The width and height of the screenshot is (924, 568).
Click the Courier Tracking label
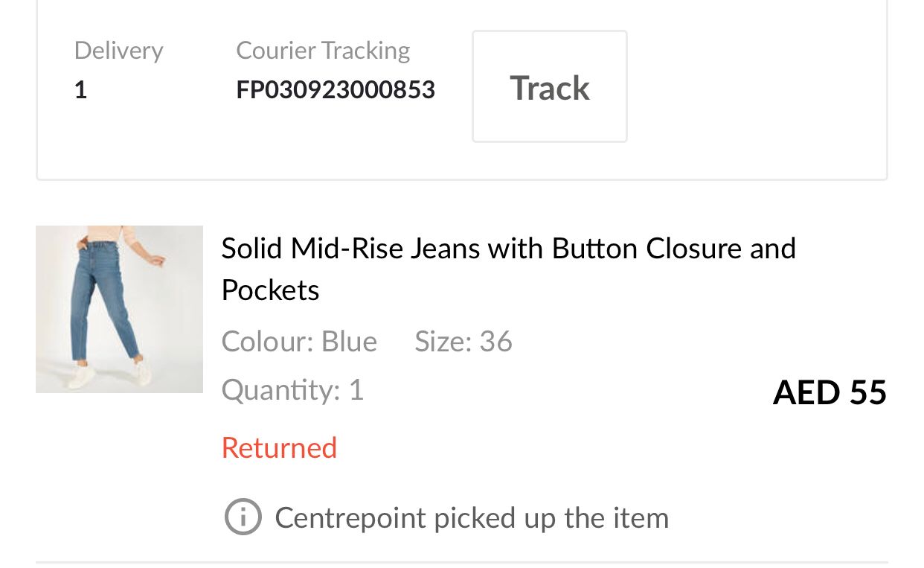323,51
